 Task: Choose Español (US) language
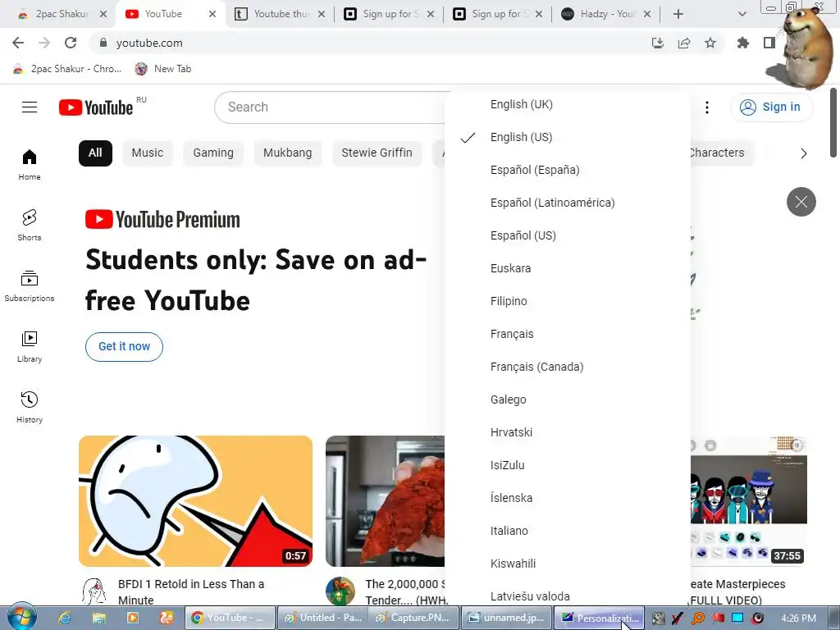(568, 235)
